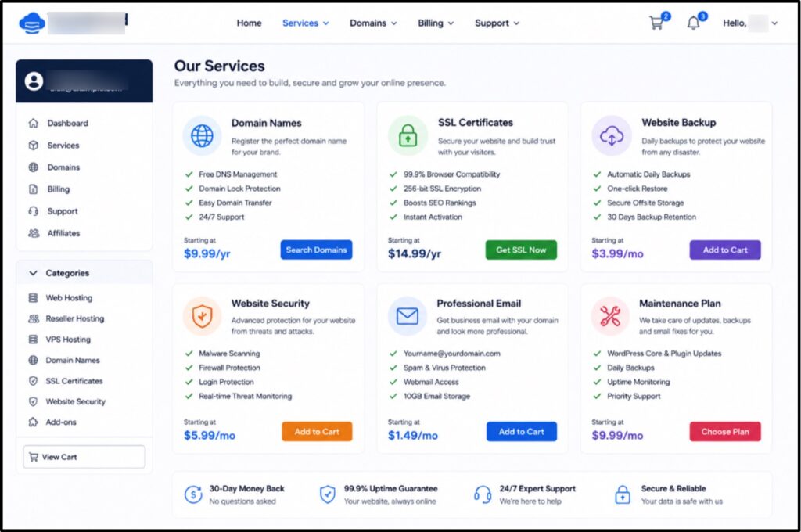
Task: Open the VPS Hosting category link
Action: click(x=68, y=340)
